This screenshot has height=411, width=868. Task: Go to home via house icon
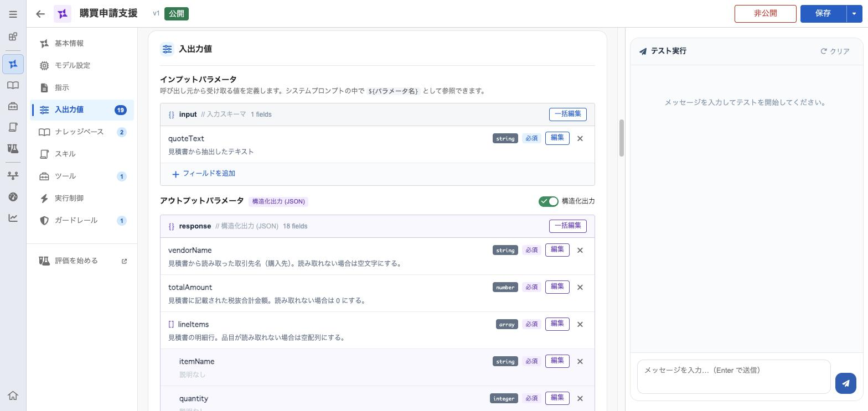[13, 396]
